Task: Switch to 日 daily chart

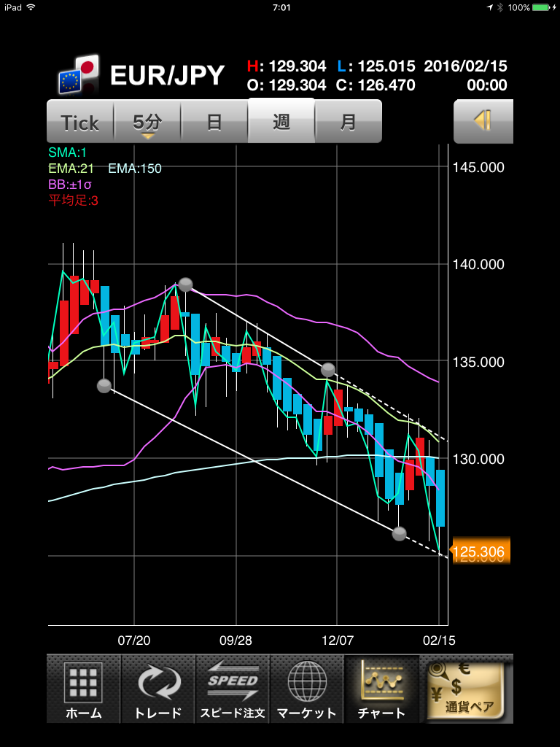Action: (x=214, y=122)
